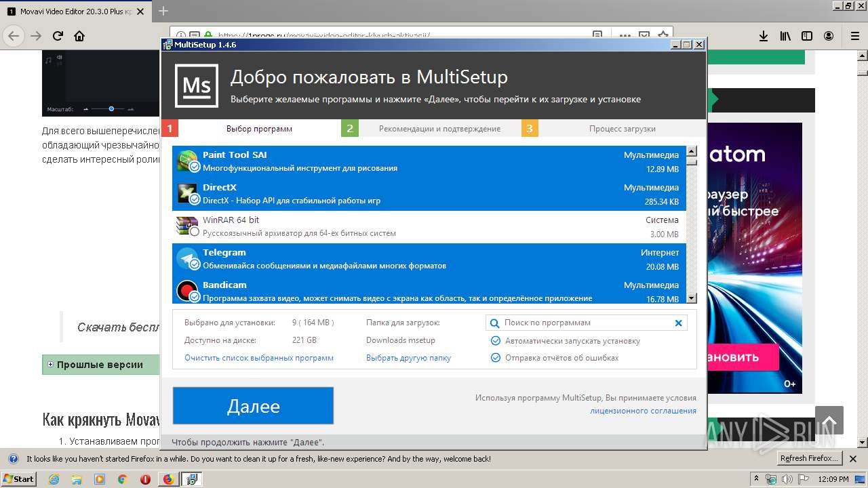Image resolution: width=868 pixels, height=488 pixels.
Task: Open Windows Explorer from taskbar
Action: pyautogui.click(x=77, y=479)
